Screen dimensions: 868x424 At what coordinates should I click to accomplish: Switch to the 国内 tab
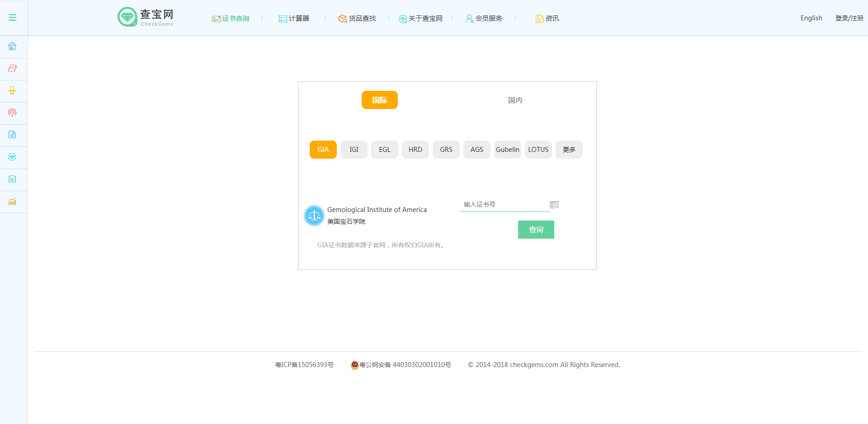tap(515, 100)
